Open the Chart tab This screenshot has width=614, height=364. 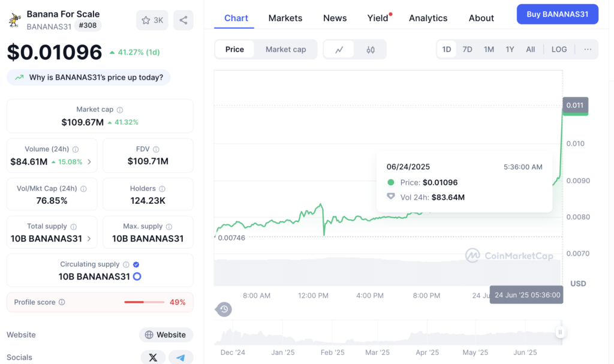236,18
